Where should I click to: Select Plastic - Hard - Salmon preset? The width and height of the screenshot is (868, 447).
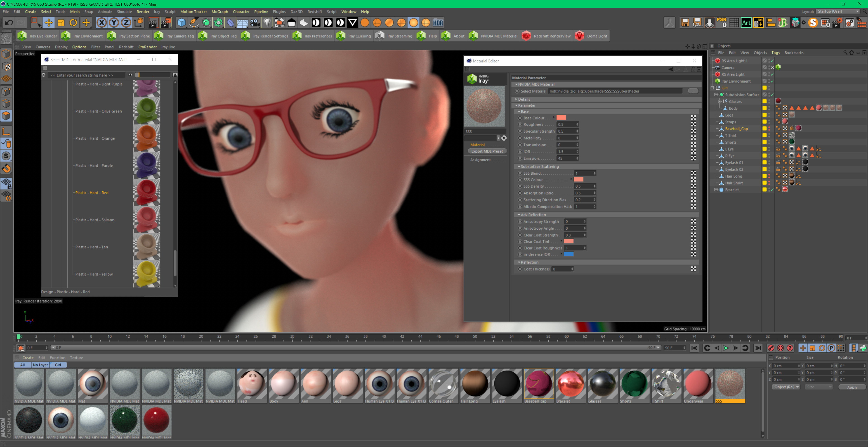coord(95,220)
